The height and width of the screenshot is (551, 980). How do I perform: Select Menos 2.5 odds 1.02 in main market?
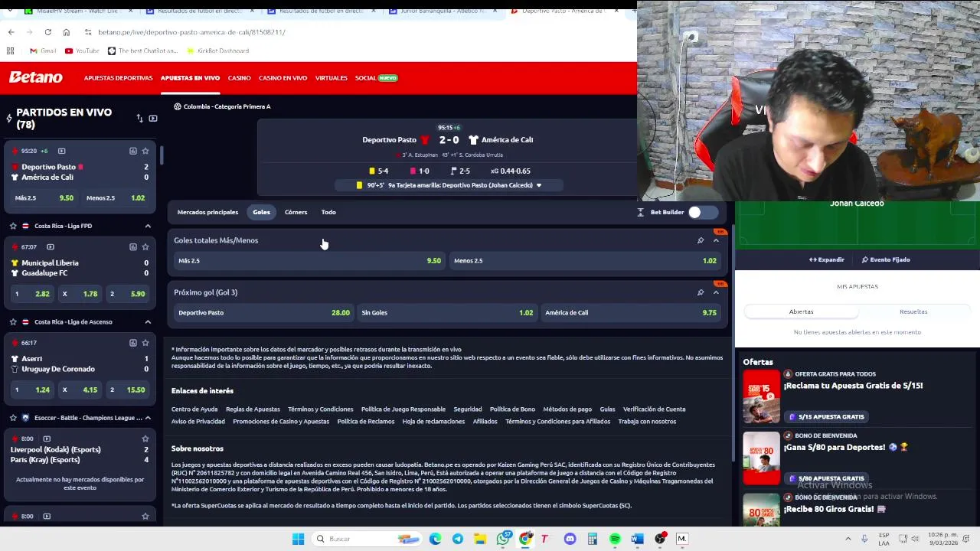click(585, 260)
